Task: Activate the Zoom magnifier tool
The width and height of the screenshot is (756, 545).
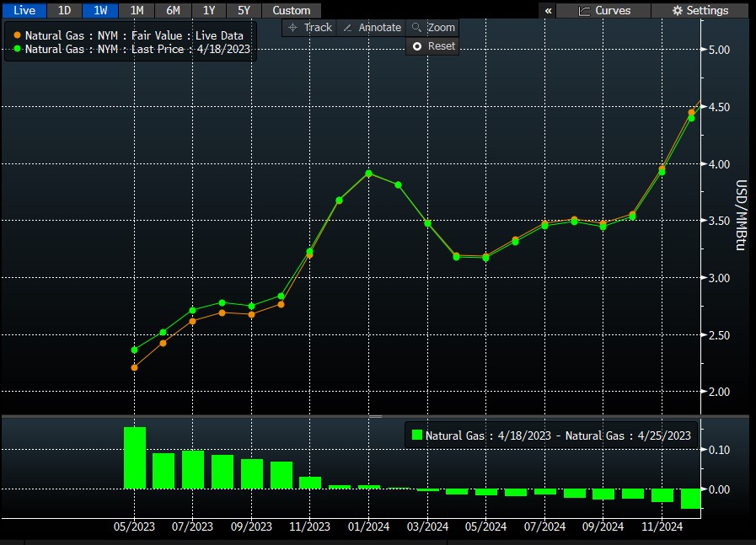Action: pyautogui.click(x=416, y=28)
